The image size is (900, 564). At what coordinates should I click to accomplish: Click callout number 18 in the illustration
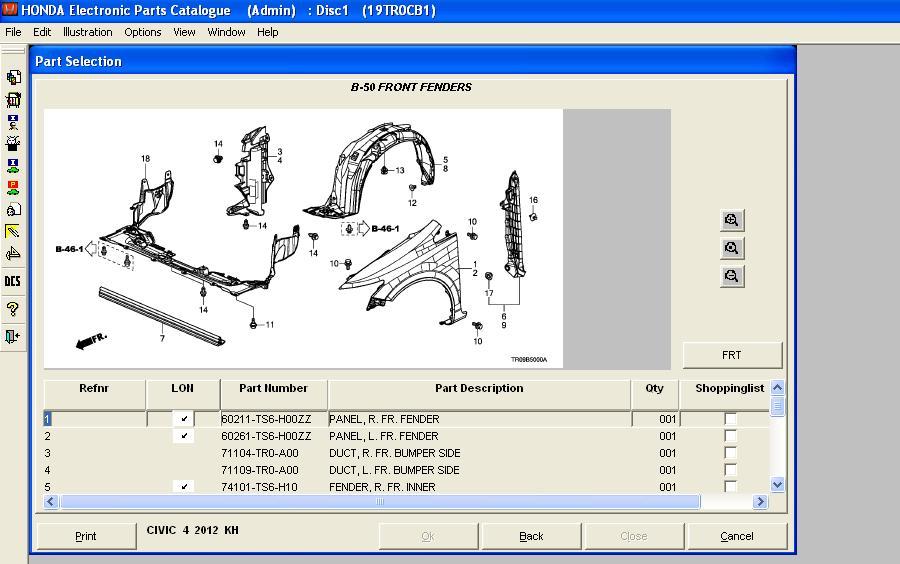[145, 158]
